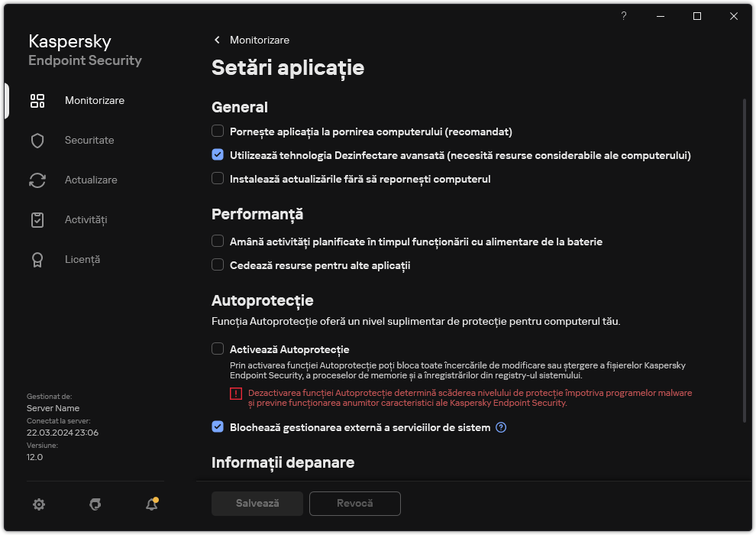The height and width of the screenshot is (535, 756).
Task: View help for Blochează gestionarea externă option
Action: pyautogui.click(x=501, y=427)
